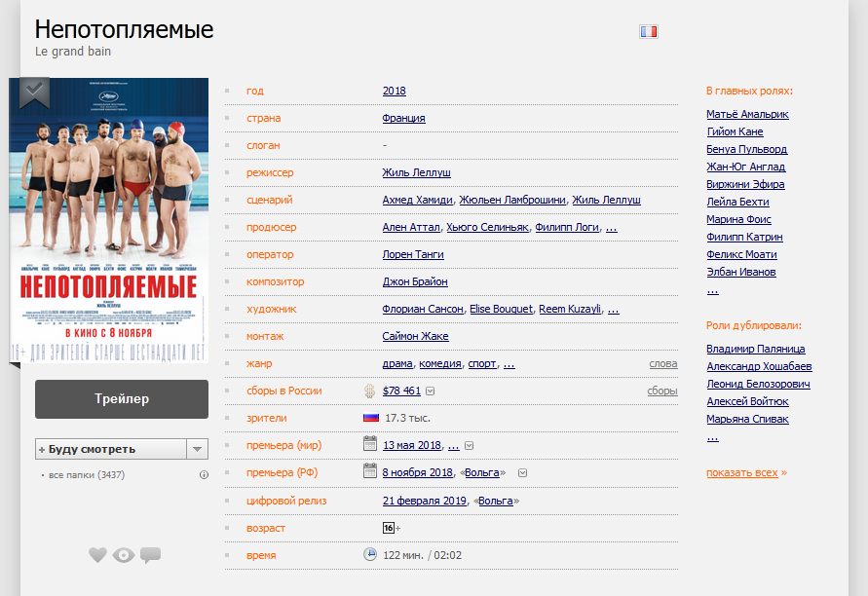Expand the world premiere dates dropdown arrow
The height and width of the screenshot is (596, 868).
(x=469, y=446)
